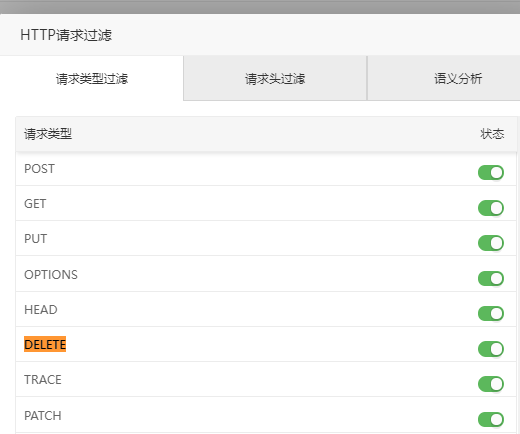Disable the POST request type toggle
The width and height of the screenshot is (520, 434).
pos(491,173)
